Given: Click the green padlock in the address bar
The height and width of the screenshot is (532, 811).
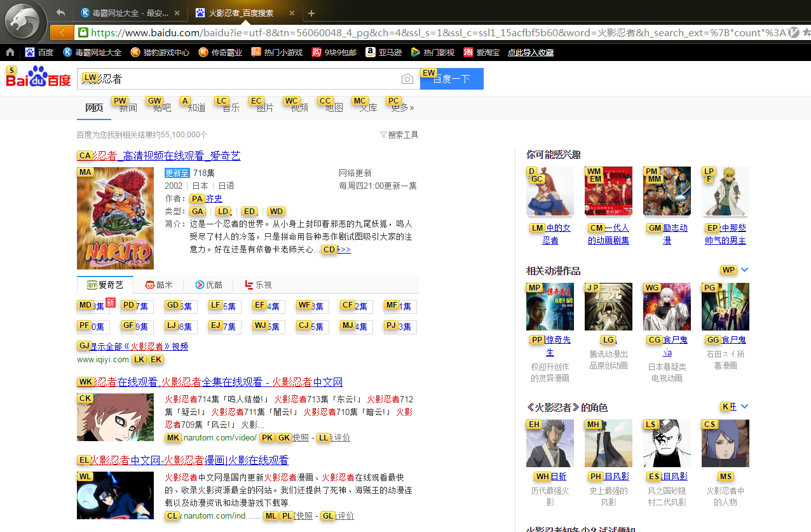Looking at the screenshot, I should click(x=83, y=32).
